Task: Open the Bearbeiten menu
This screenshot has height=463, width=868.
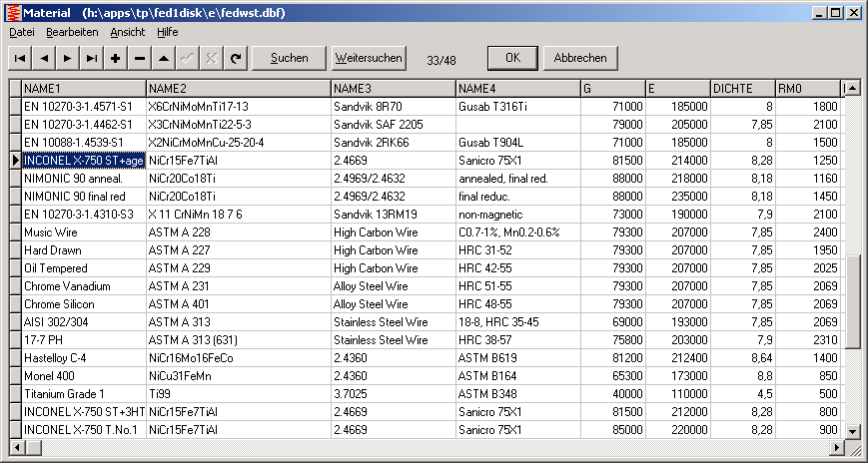Action: point(72,32)
